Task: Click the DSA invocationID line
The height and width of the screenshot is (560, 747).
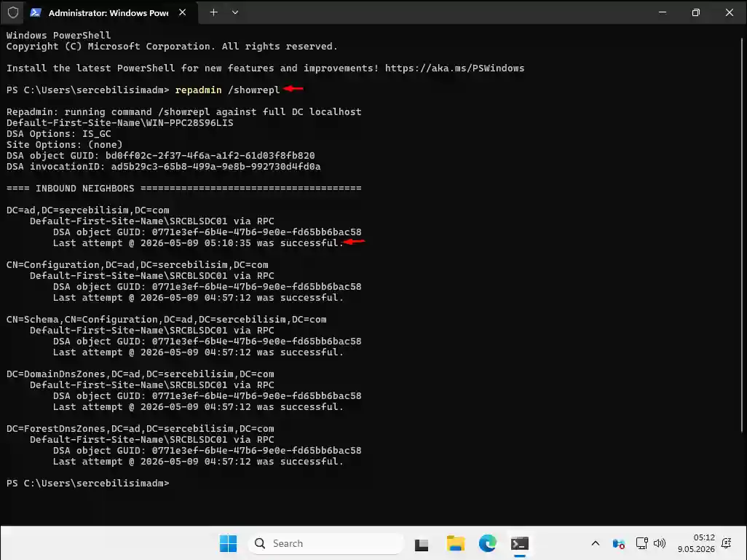Action: [x=163, y=167]
